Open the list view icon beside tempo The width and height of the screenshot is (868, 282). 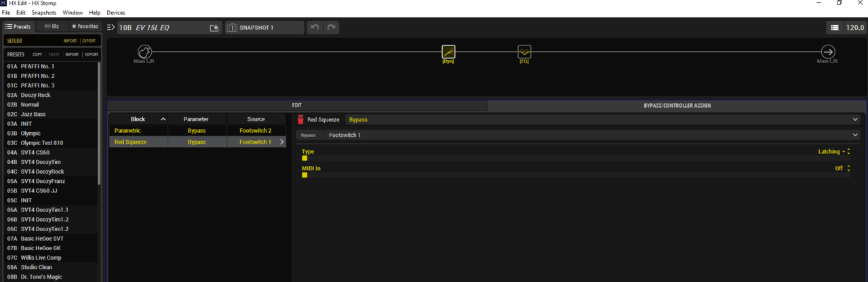[834, 28]
